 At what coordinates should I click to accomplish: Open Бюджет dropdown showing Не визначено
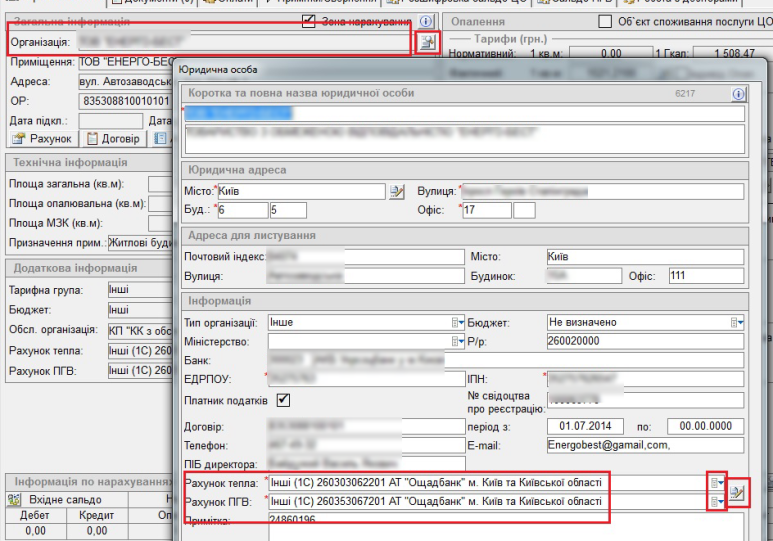[738, 323]
